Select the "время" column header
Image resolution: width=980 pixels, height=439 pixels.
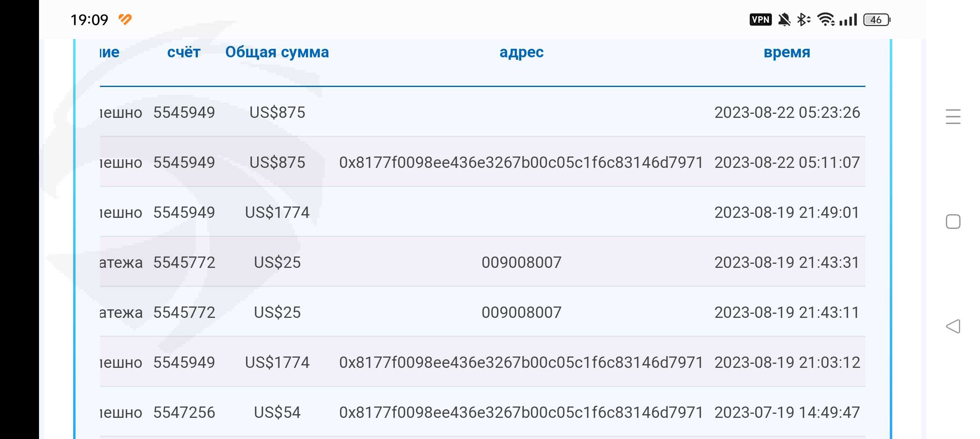[787, 52]
